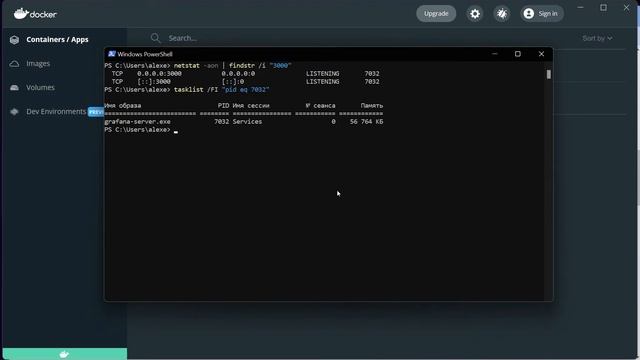Click the Имя образа column header
The height and width of the screenshot is (360, 640).
coord(123,105)
